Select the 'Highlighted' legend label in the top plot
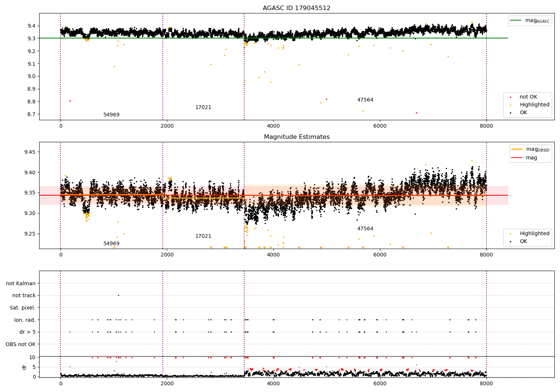The height and width of the screenshot is (392, 560). point(535,105)
